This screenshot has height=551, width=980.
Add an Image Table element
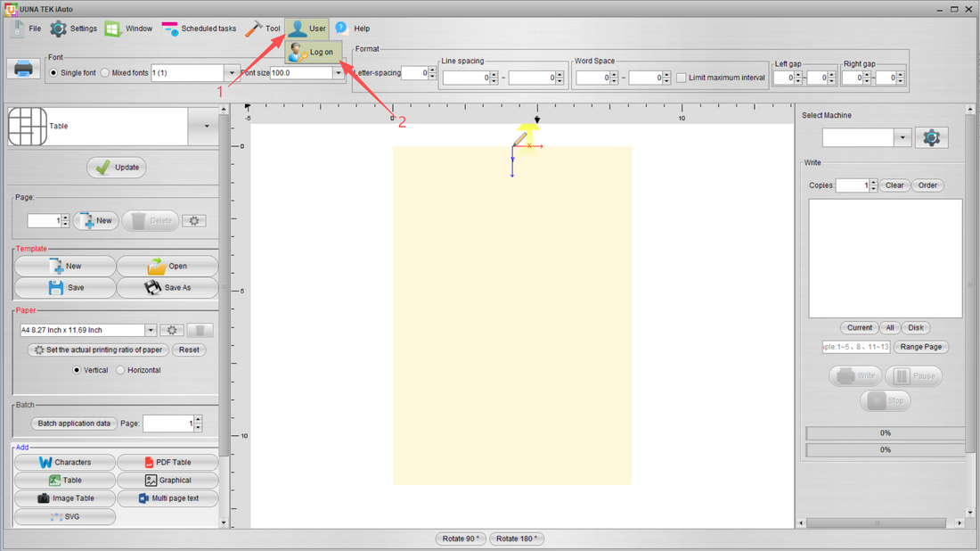pos(65,498)
